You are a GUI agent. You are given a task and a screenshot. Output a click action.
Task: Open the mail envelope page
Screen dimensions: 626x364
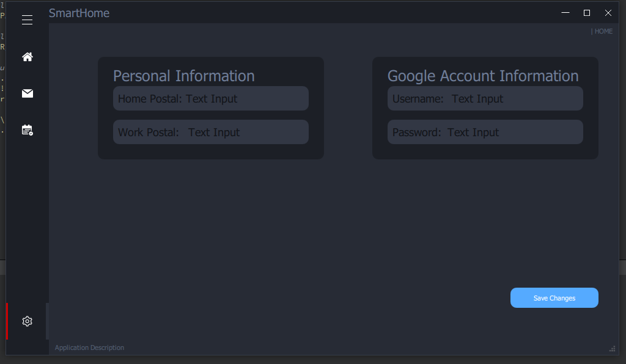pos(27,93)
